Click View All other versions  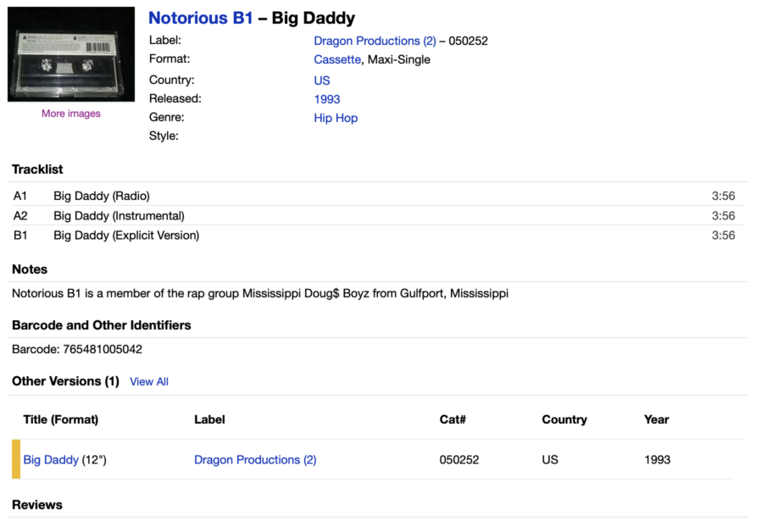148,382
